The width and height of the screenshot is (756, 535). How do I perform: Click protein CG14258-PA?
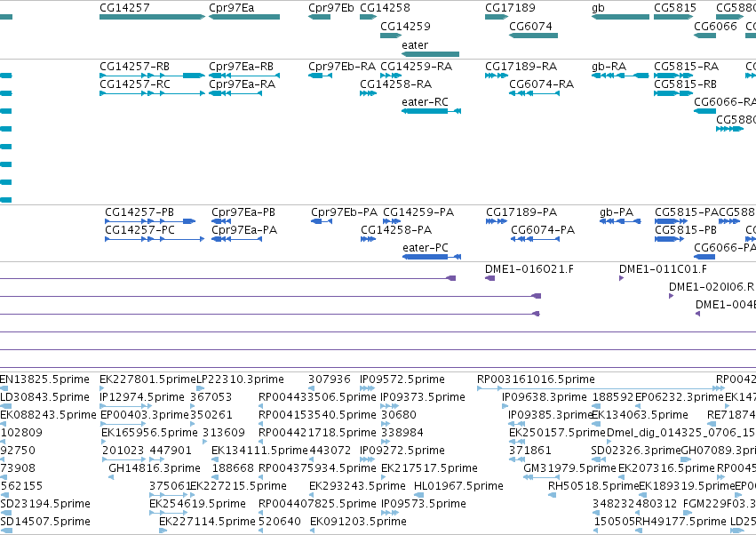pyautogui.click(x=369, y=239)
